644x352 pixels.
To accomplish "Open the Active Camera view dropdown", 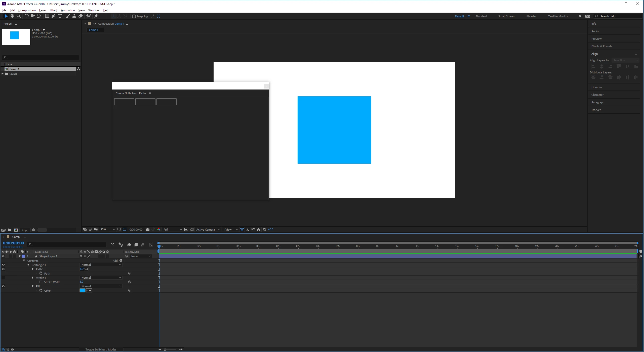I will click(x=208, y=230).
